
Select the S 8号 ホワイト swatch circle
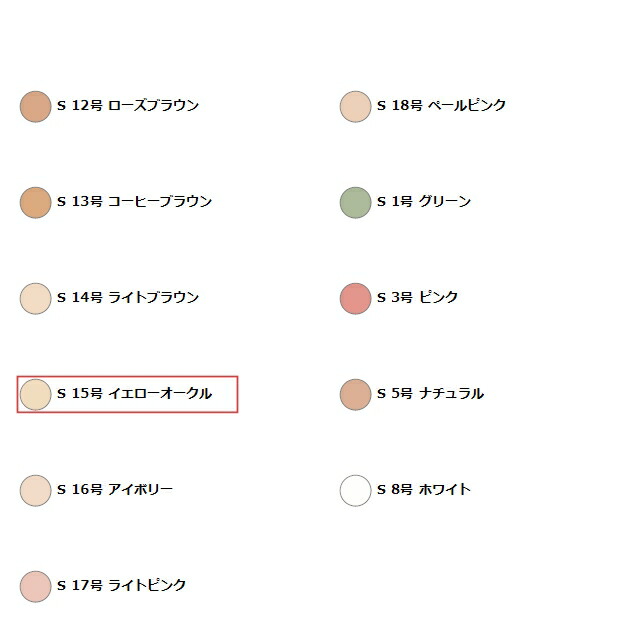coord(355,490)
